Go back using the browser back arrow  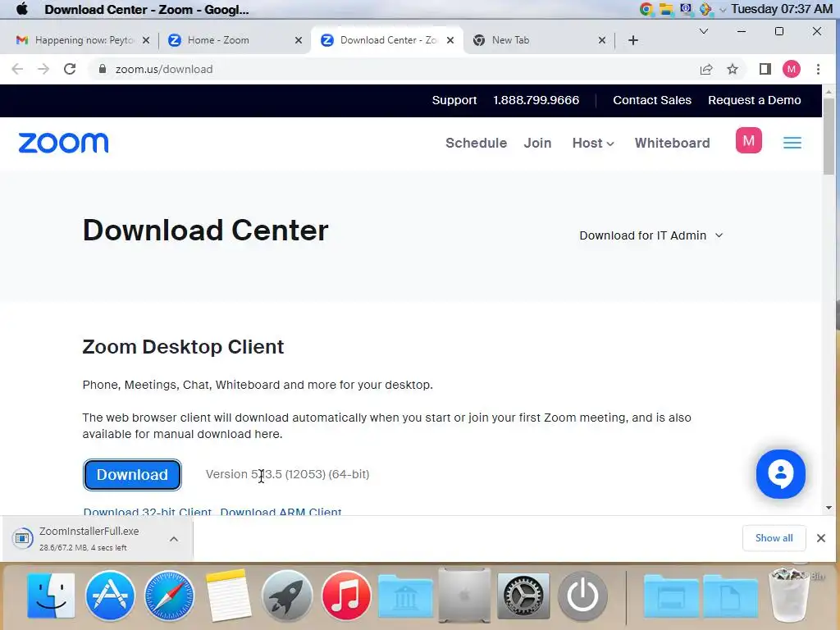(17, 69)
